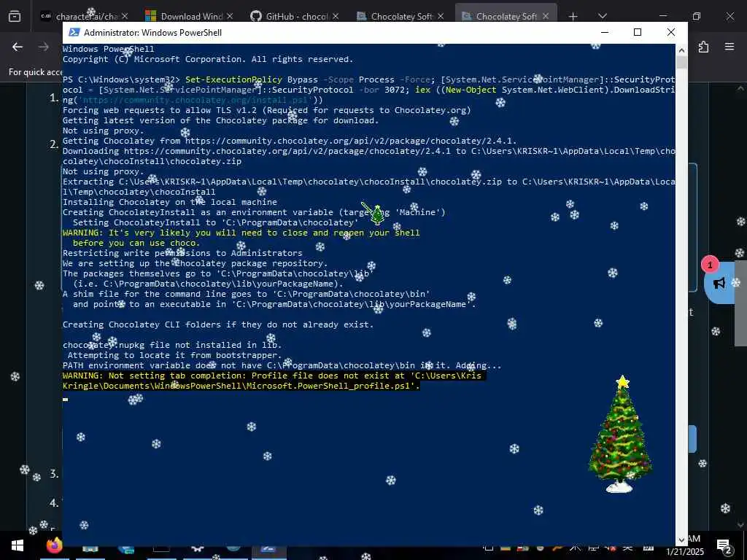
Task: Click 'Installing Chocolatey on the local machine' line
Action: tap(169, 203)
